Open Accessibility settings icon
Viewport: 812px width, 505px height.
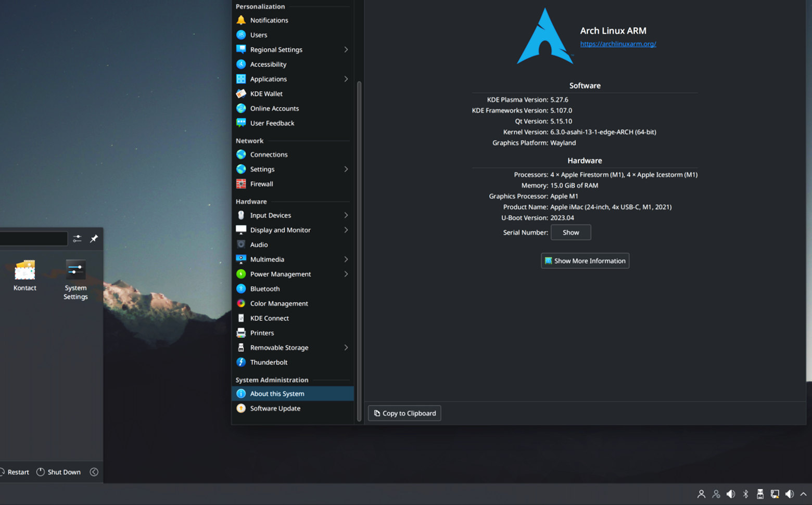coord(241,64)
